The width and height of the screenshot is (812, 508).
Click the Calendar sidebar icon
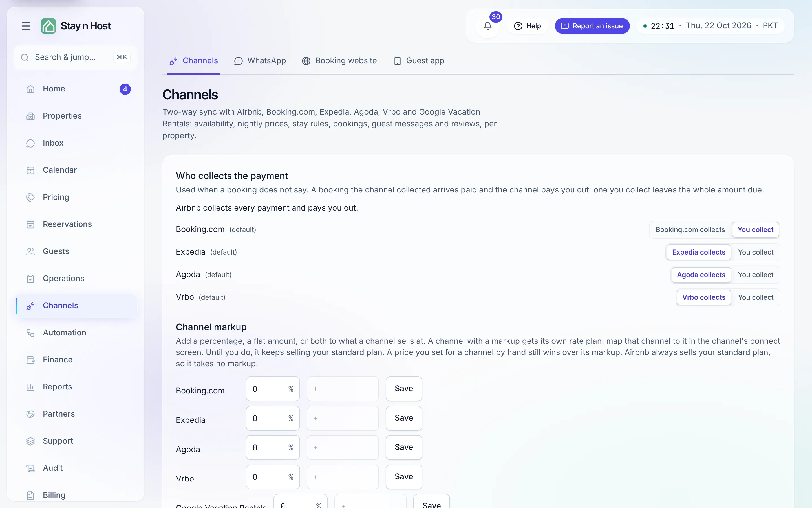point(30,170)
